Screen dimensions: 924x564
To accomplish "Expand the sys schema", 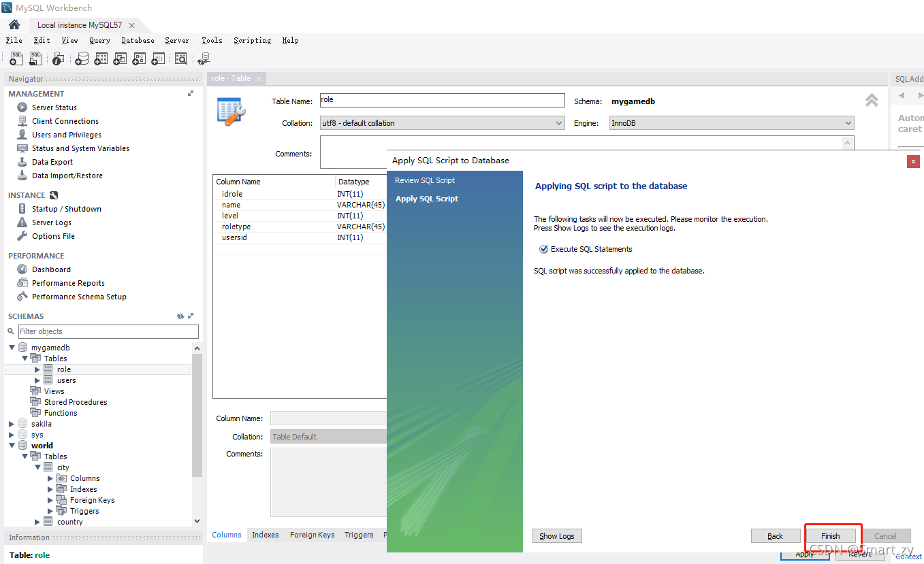I will [x=12, y=435].
